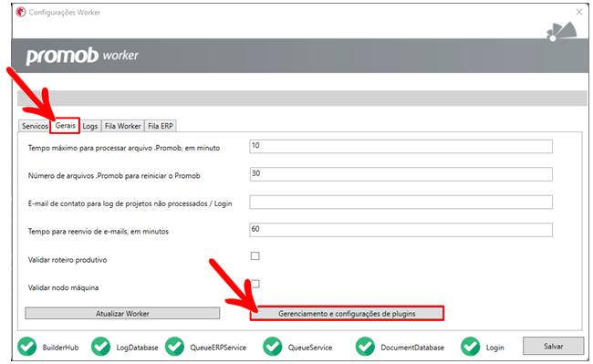Image resolution: width=593 pixels, height=364 pixels.
Task: Click the 'E-mail de contato para log' label
Action: pos(130,203)
